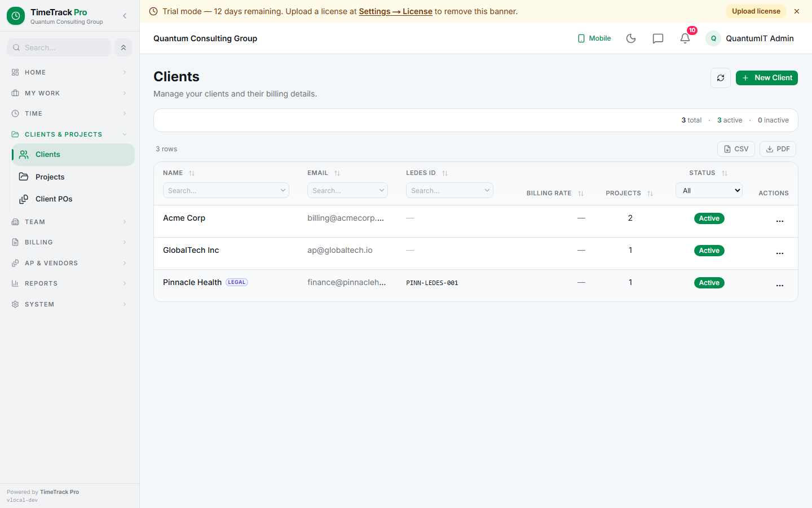This screenshot has height=508, width=812.
Task: Expand the Billing menu section
Action: (x=69, y=242)
